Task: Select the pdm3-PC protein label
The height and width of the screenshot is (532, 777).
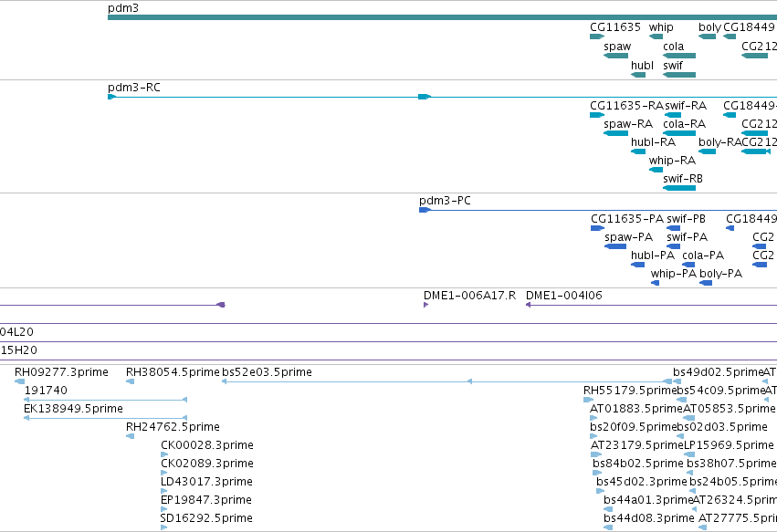Action: click(445, 201)
